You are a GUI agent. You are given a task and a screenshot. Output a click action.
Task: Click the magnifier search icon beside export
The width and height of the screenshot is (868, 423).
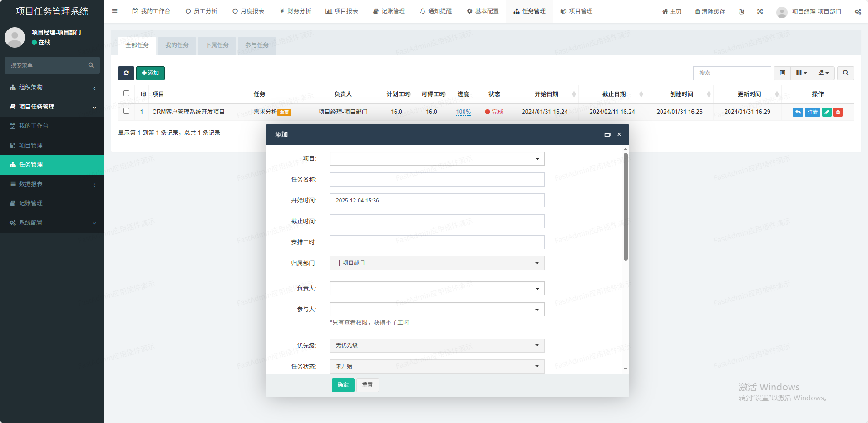(846, 73)
